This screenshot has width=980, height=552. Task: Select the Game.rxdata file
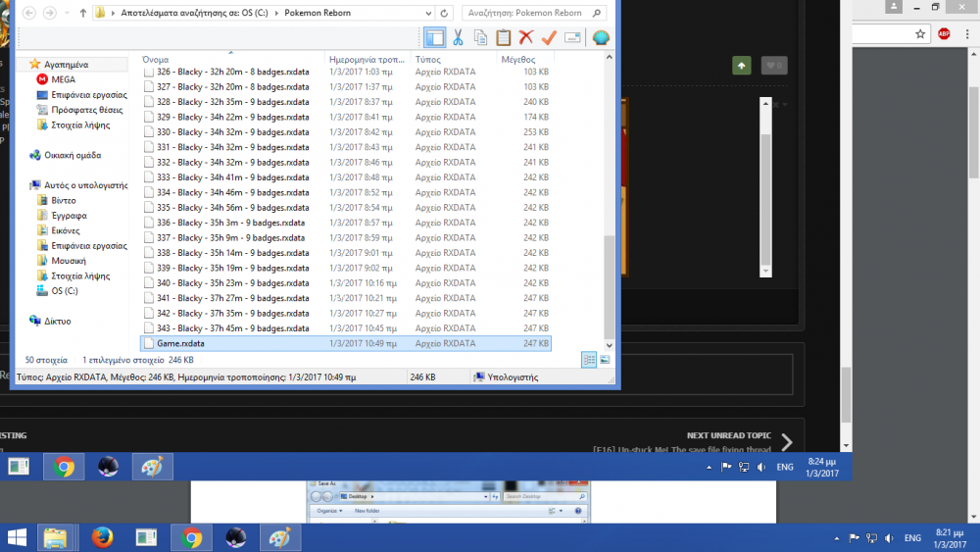(180, 344)
